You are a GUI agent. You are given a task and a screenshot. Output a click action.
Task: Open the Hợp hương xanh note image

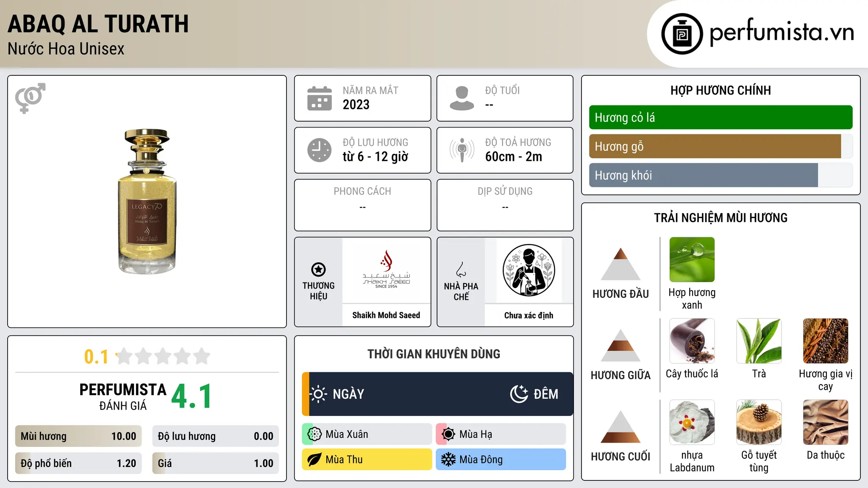692,260
